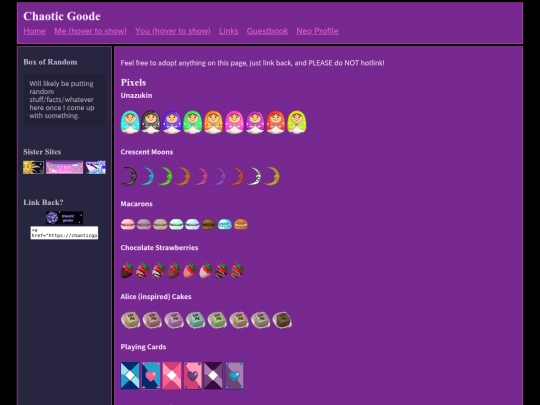Image resolution: width=540 pixels, height=405 pixels.
Task: Click the cyan-hooded Unazukin doll
Action: coord(130,122)
